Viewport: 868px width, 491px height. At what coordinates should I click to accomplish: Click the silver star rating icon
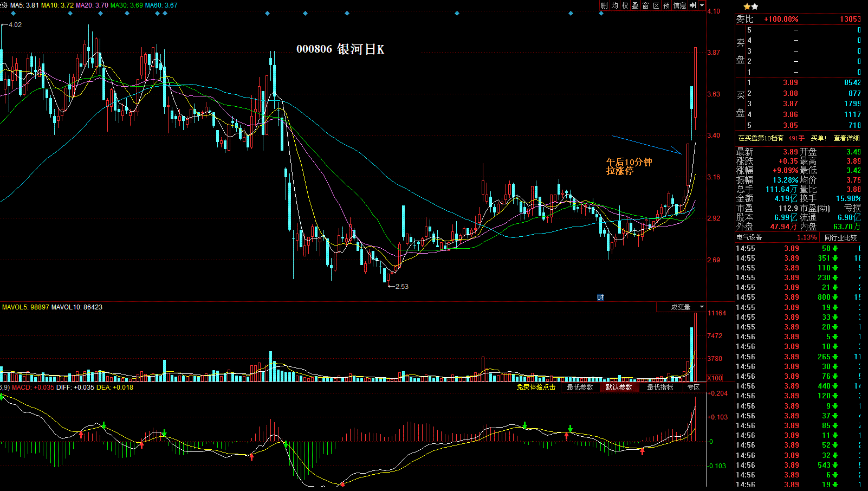pyautogui.click(x=755, y=7)
